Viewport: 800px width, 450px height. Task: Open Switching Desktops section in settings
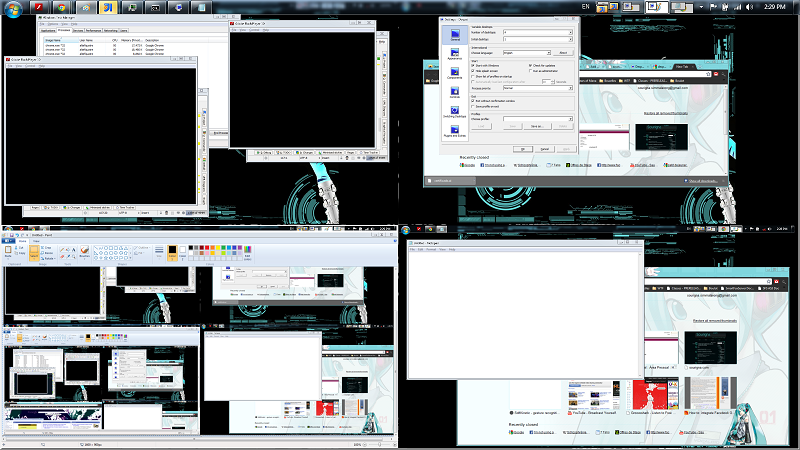tap(455, 111)
